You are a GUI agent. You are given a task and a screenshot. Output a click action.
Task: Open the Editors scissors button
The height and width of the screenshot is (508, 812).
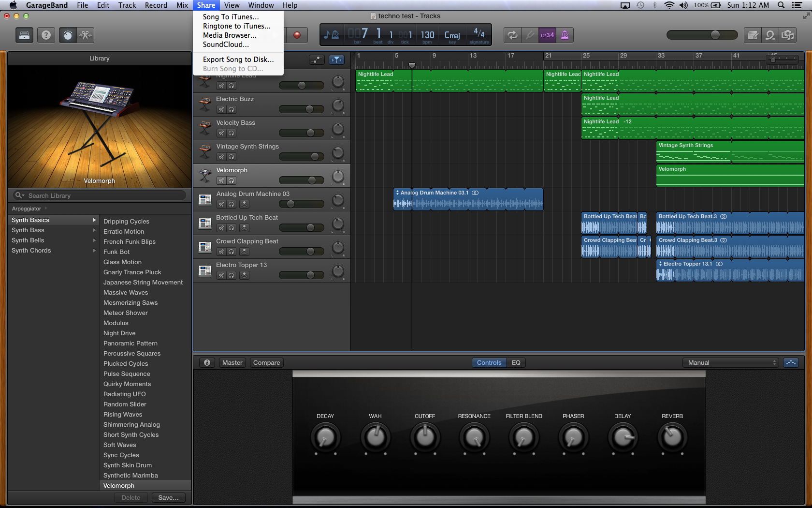[x=85, y=35]
